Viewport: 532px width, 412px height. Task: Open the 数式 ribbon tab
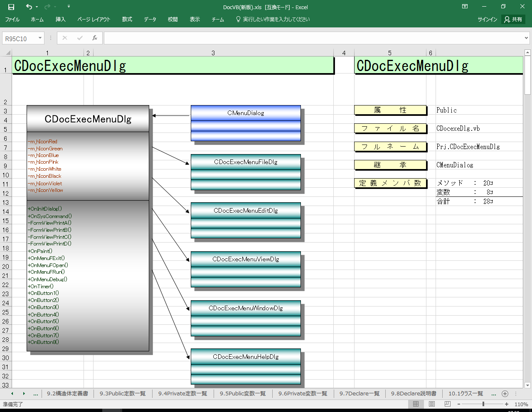coord(127,20)
